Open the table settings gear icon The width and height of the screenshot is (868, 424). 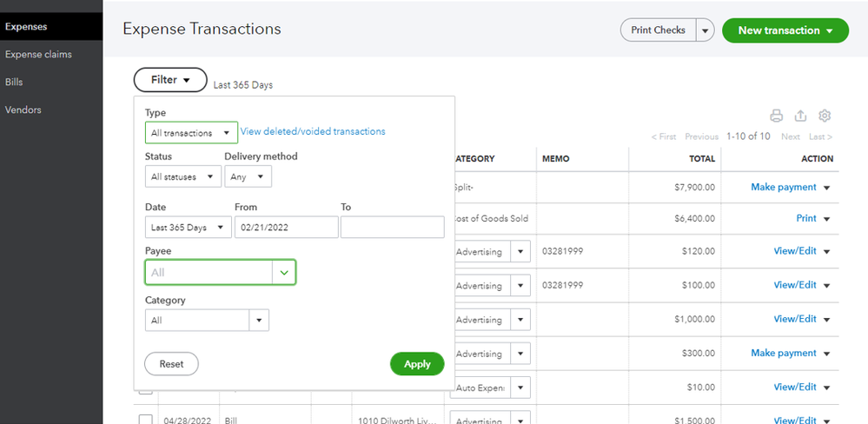pos(825,116)
